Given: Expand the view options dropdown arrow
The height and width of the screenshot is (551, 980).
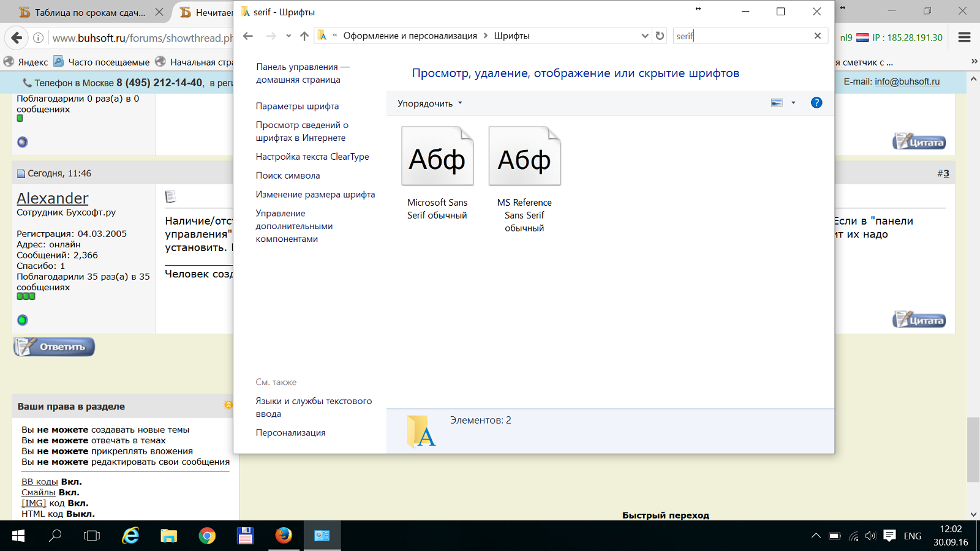Looking at the screenshot, I should (x=793, y=103).
